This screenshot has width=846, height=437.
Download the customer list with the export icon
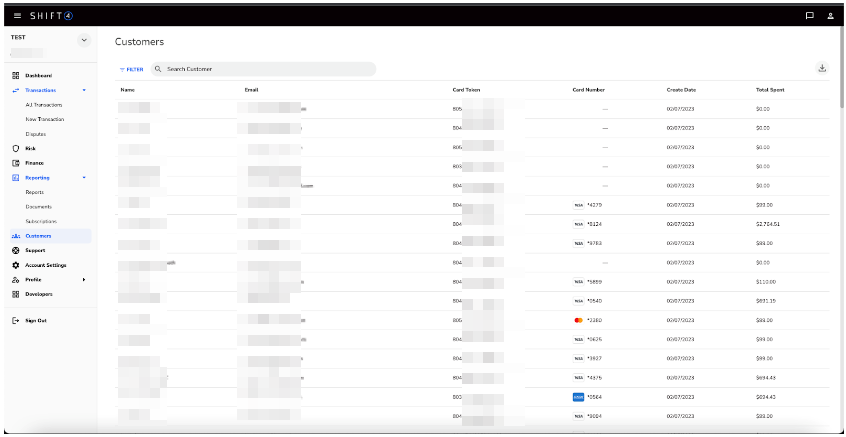(x=822, y=69)
